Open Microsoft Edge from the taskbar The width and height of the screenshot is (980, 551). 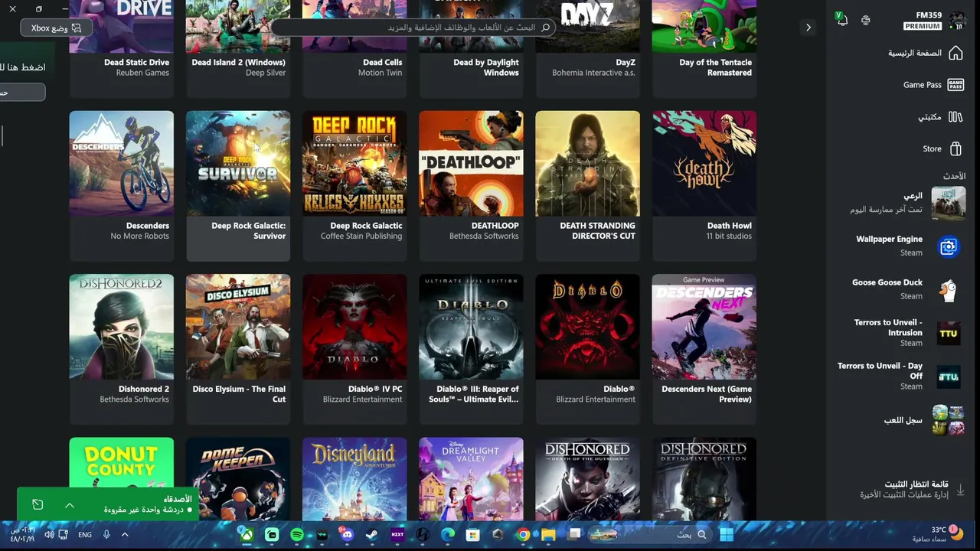click(448, 535)
